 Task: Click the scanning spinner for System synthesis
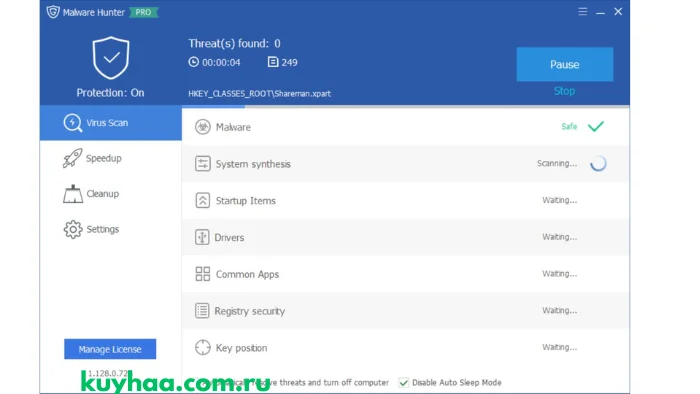(x=598, y=164)
